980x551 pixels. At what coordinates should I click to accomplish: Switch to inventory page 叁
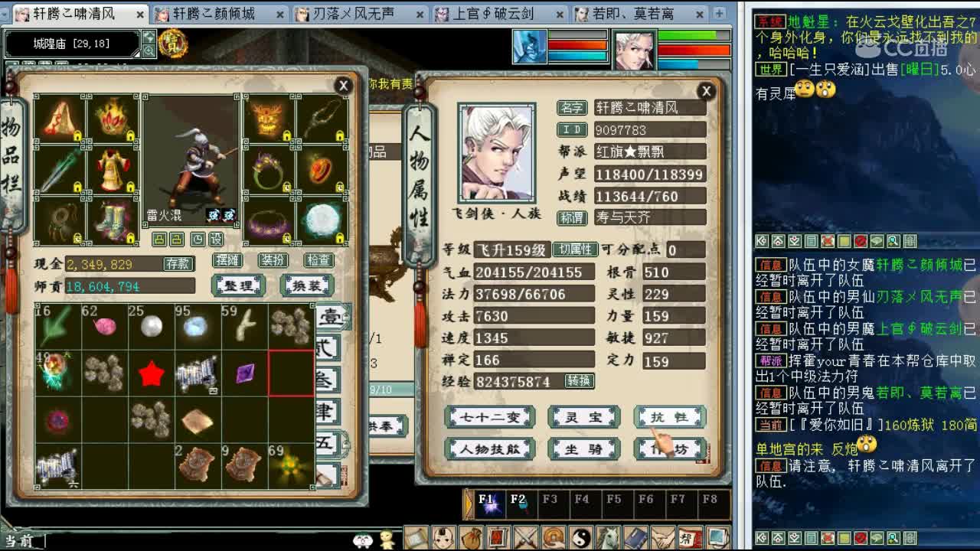coord(327,381)
